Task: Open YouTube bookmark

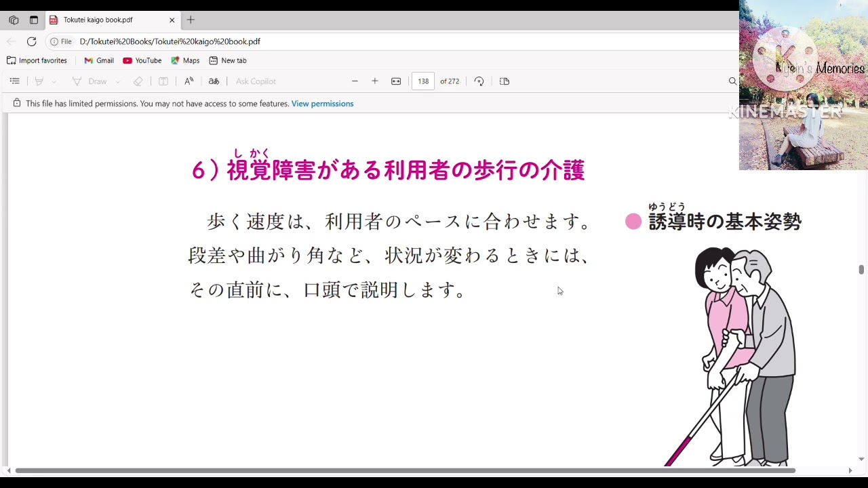Action: [x=142, y=60]
